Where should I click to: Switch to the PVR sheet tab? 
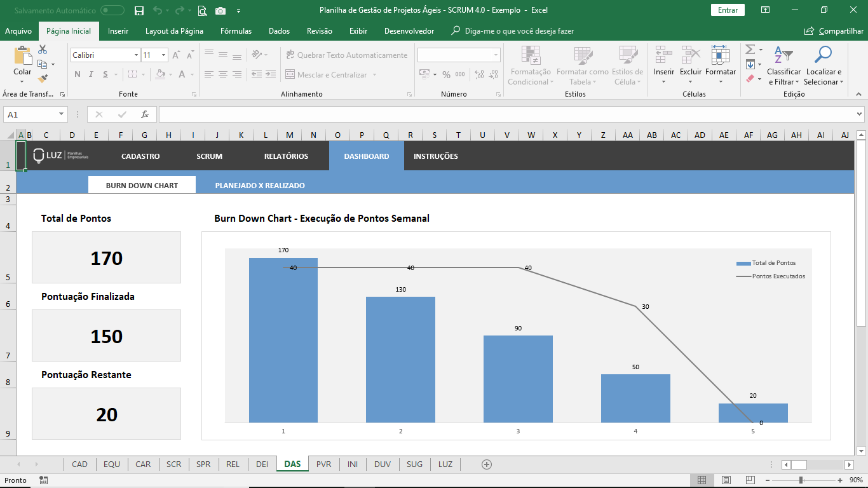[x=323, y=464]
